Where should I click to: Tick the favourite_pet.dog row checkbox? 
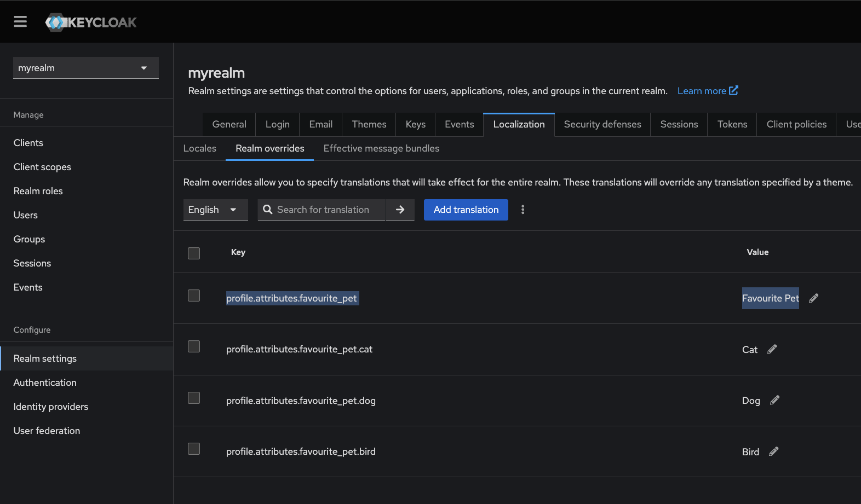coord(194,398)
